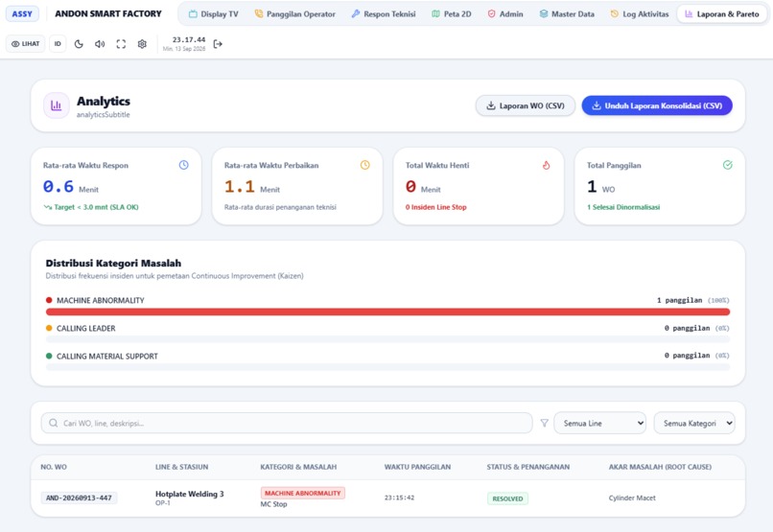Screen dimensions: 773x532
Task: Switch to Respon Teknisi tab
Action: tap(384, 14)
